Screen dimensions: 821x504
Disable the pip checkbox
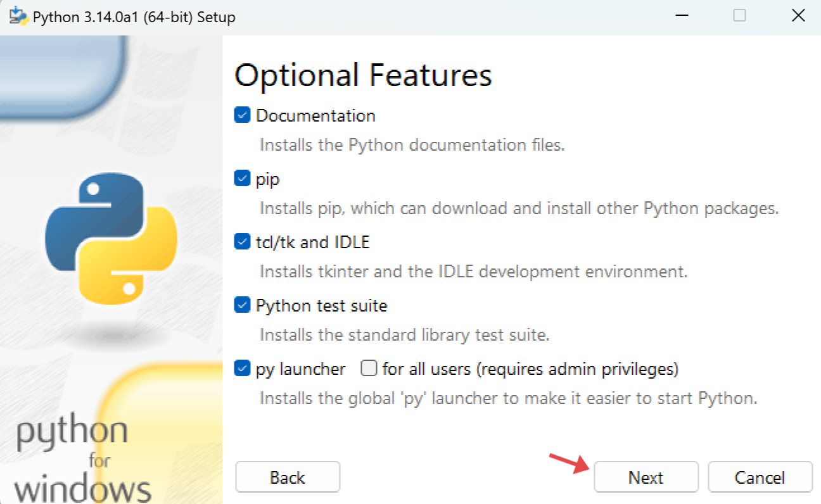[x=242, y=178]
